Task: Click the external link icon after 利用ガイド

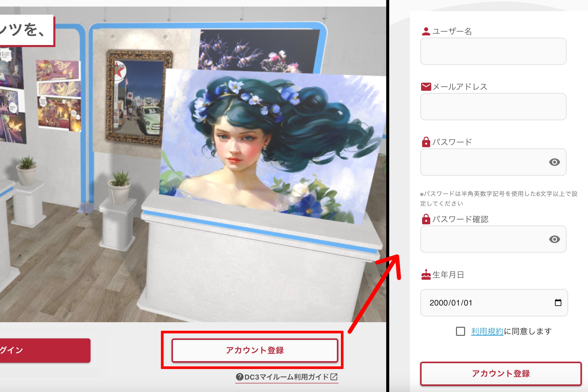Action: (334, 377)
